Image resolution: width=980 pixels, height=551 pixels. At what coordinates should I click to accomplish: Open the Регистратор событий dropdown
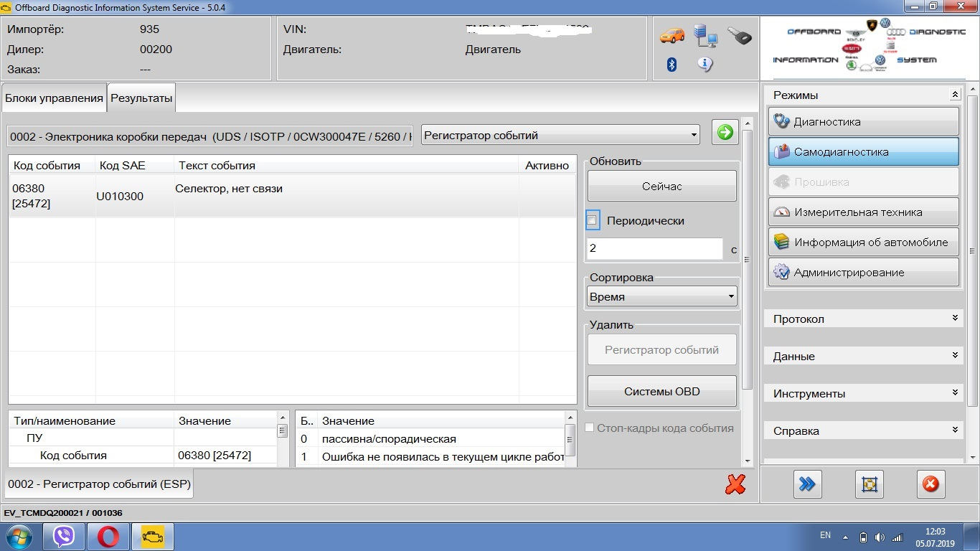pos(560,135)
